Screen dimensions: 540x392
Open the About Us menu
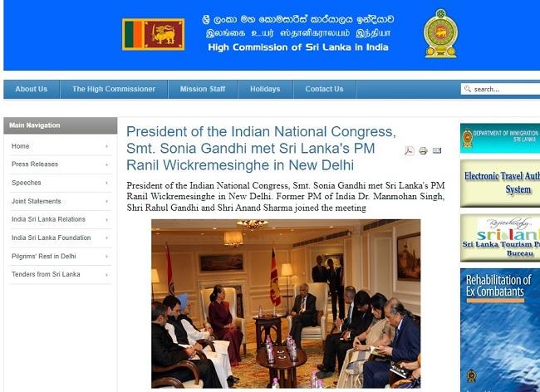coord(32,89)
